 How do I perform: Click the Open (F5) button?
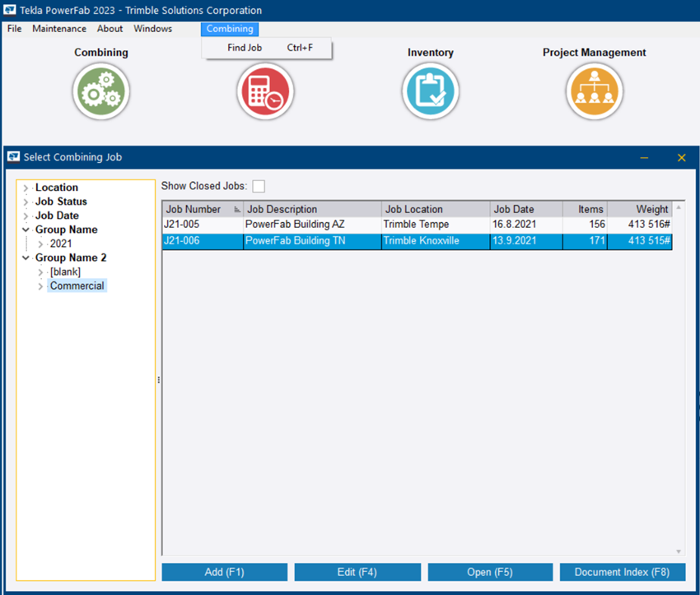click(x=490, y=572)
